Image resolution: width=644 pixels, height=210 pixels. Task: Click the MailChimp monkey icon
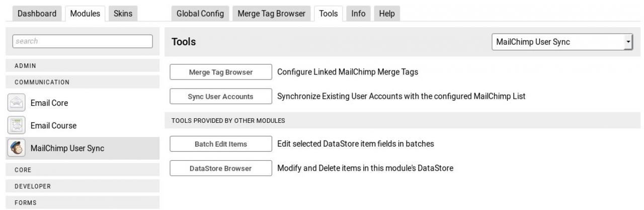coord(16,148)
